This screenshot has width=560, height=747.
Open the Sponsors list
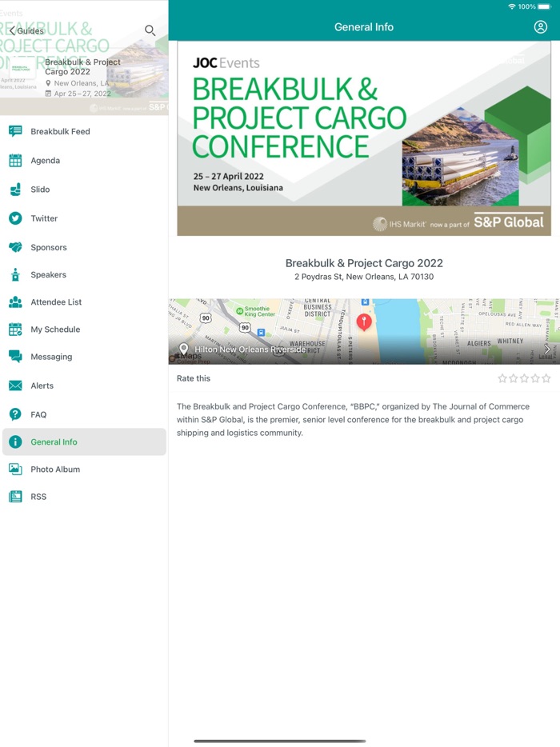[x=84, y=247]
